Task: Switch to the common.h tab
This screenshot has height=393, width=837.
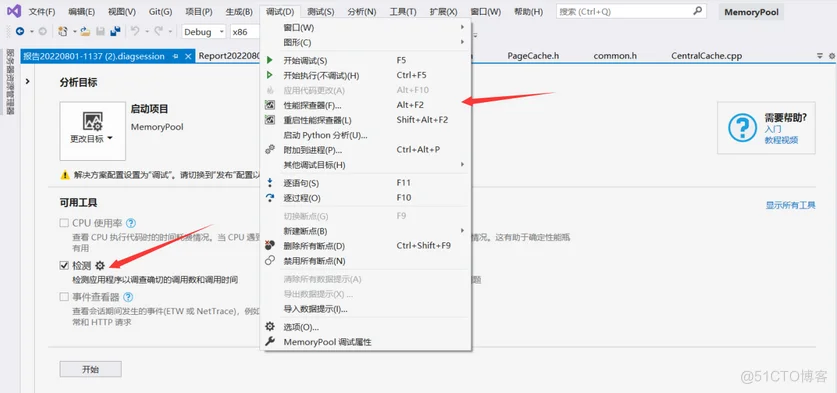Action: (615, 56)
